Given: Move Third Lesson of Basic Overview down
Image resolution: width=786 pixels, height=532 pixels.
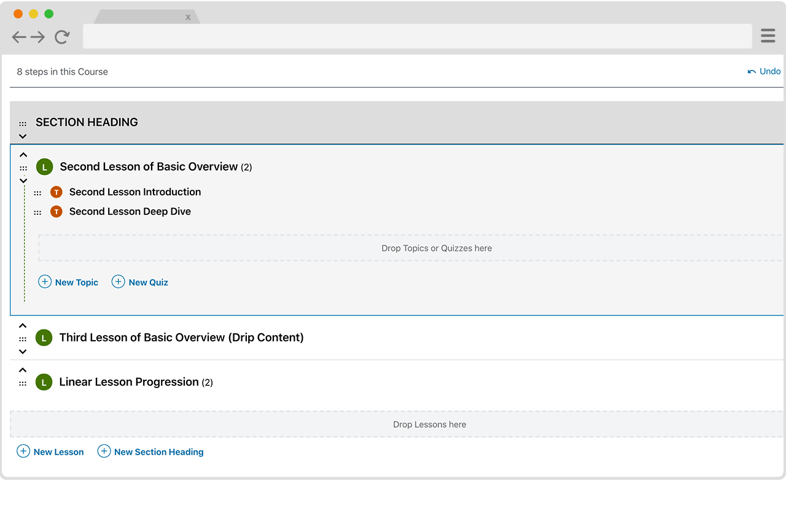Looking at the screenshot, I should 23,352.
